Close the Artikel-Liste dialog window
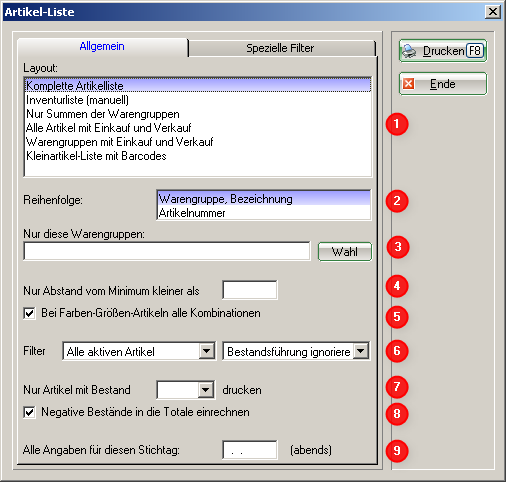506x482 pixels. coord(493,12)
